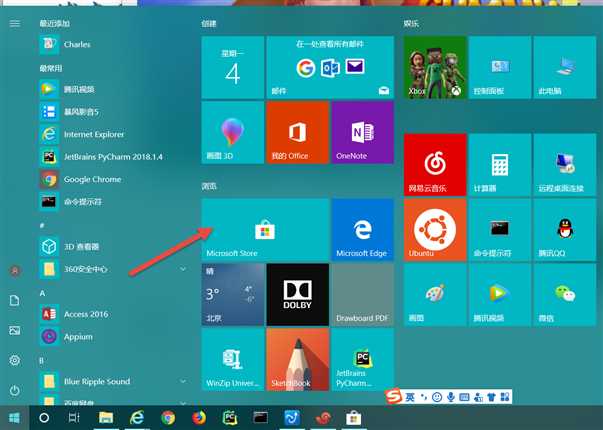
Task: Open the Remote Desktop Connection tile
Action: pos(565,165)
